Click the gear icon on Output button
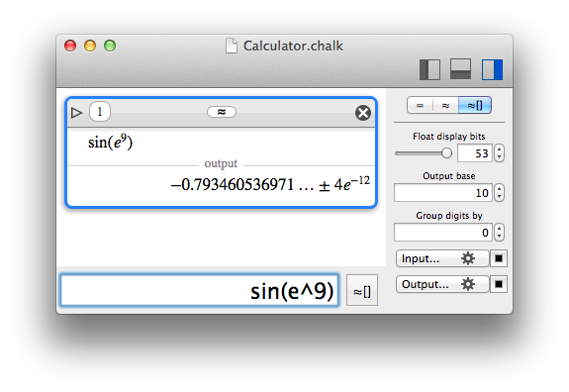 (468, 284)
